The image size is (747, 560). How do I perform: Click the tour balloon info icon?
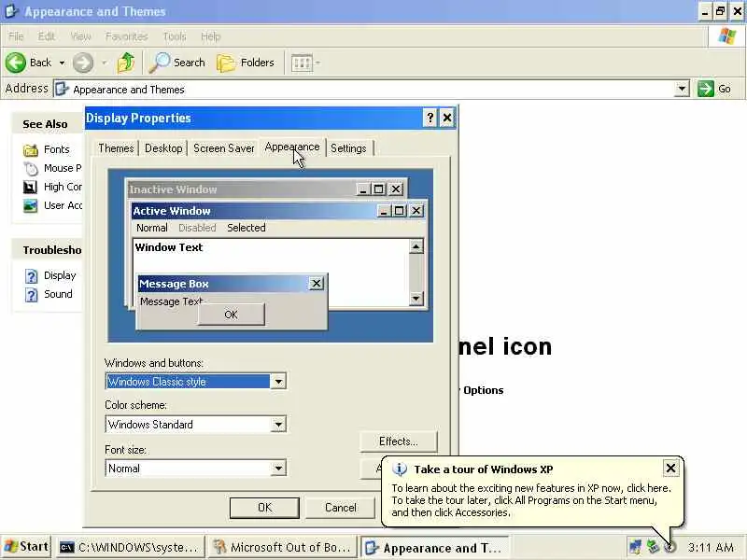400,469
